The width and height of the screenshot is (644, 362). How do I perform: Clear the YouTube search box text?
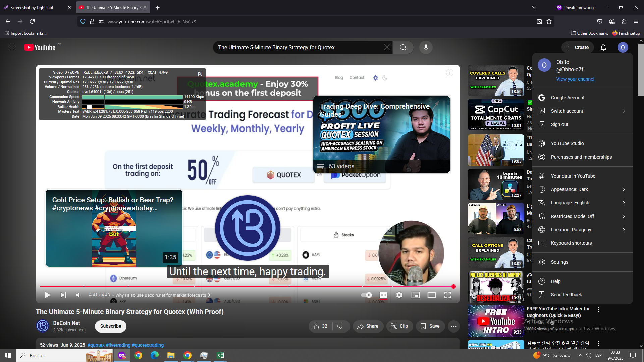point(387,47)
